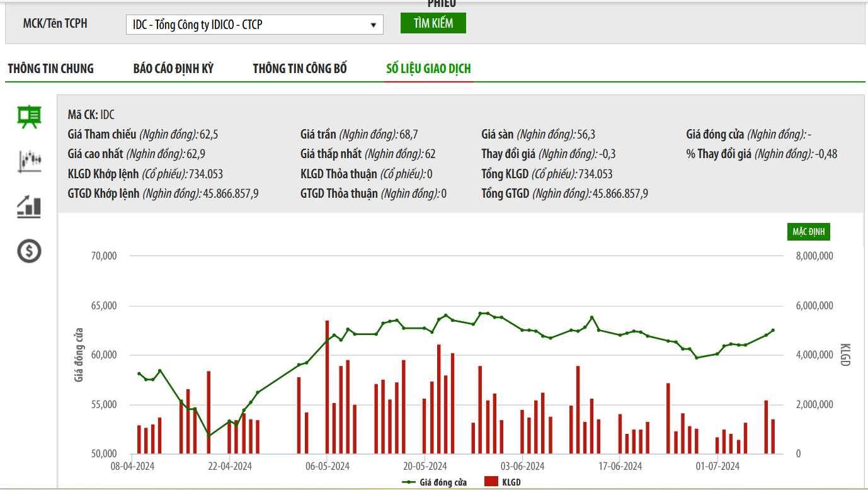Click the 20-05-2024 date label on x-axis
The height and width of the screenshot is (490, 868).
[x=425, y=467]
